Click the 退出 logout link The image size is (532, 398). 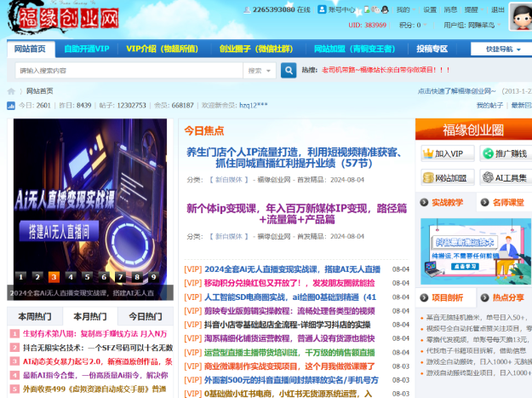pos(498,9)
